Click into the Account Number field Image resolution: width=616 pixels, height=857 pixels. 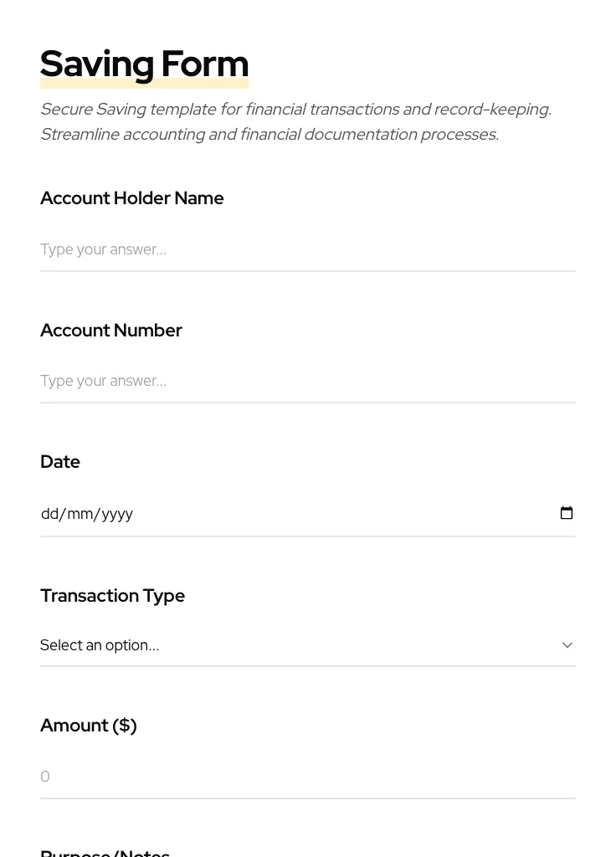tap(307, 381)
